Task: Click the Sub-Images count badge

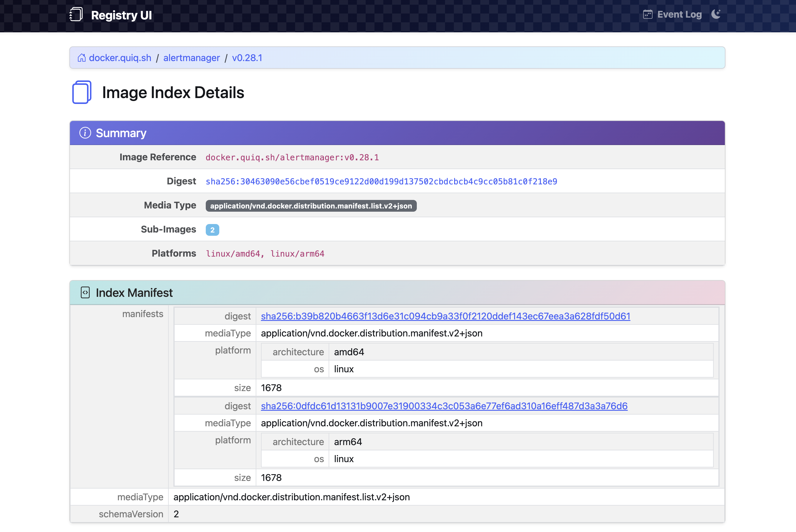Action: pos(212,230)
